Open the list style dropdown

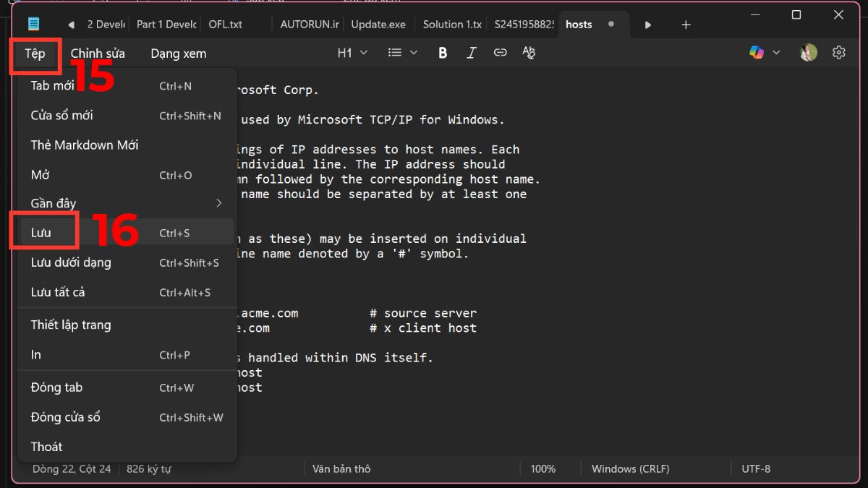403,53
